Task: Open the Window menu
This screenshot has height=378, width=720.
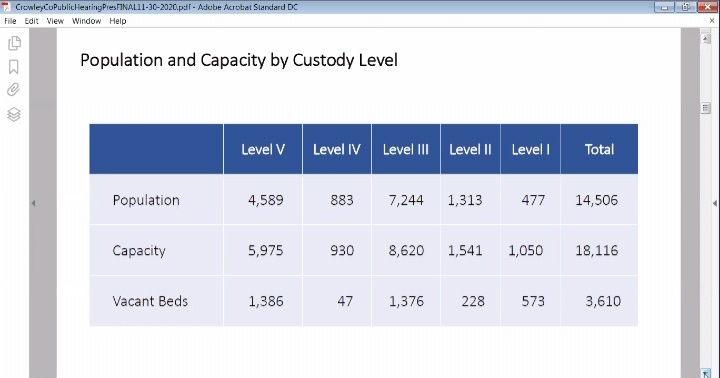Action: (x=86, y=21)
